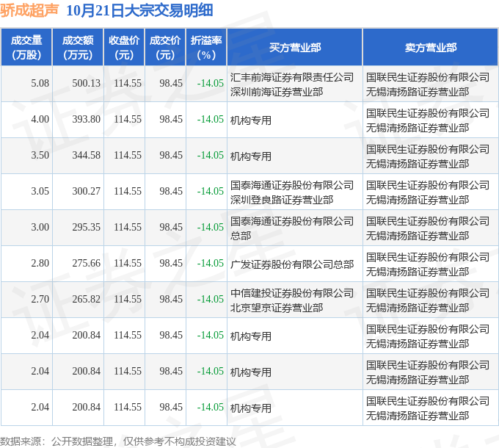
Task: Click the 收盘价(元) column header
Action: pos(124,47)
